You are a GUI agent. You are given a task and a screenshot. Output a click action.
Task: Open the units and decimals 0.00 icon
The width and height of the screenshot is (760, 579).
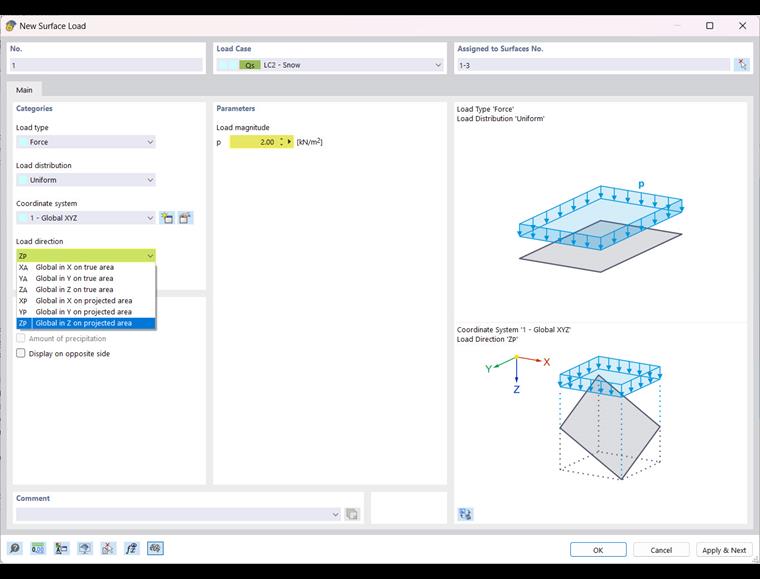pyautogui.click(x=38, y=548)
